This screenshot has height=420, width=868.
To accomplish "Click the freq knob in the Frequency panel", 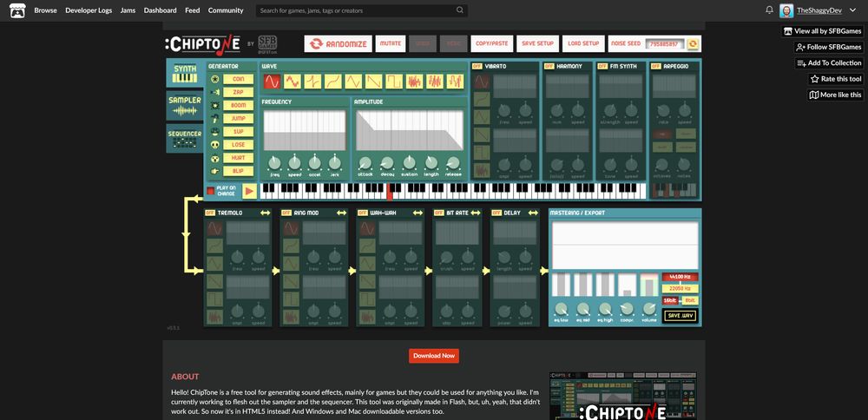I will click(274, 163).
